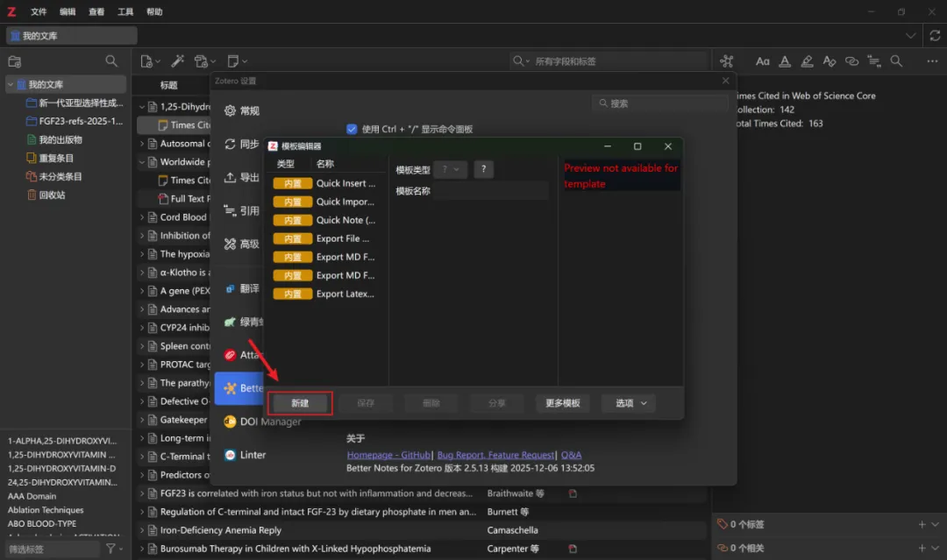Open the 常规 general settings section

tap(242, 110)
